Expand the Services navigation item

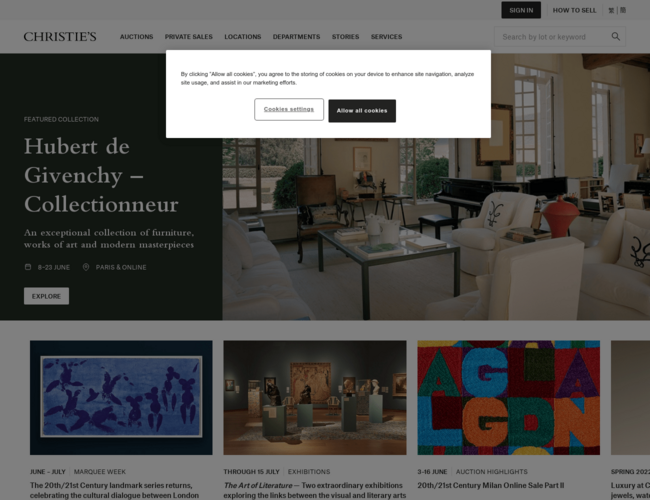386,36
